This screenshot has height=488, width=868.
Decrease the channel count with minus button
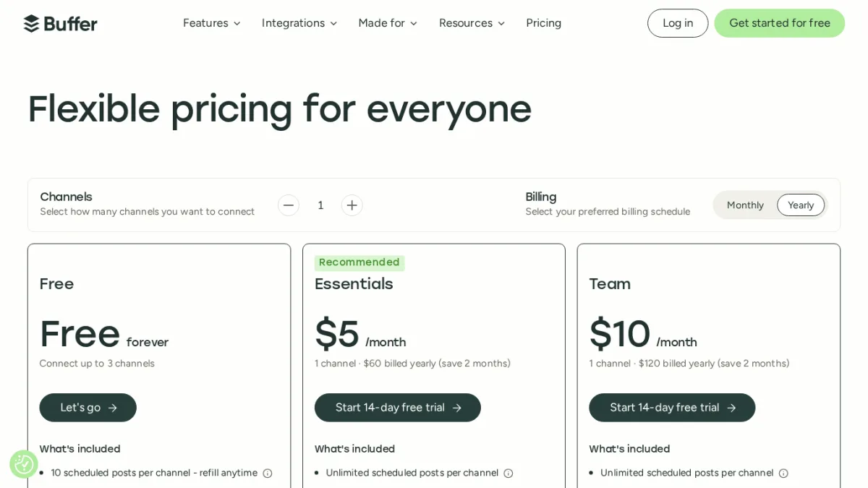coord(289,205)
